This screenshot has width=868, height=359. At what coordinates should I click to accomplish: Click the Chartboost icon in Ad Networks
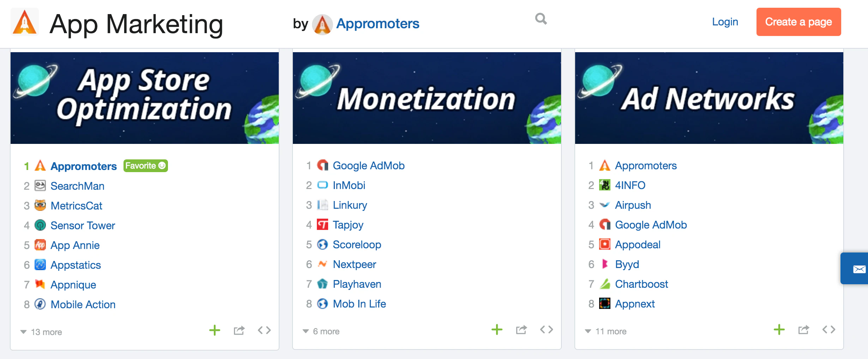tap(604, 284)
